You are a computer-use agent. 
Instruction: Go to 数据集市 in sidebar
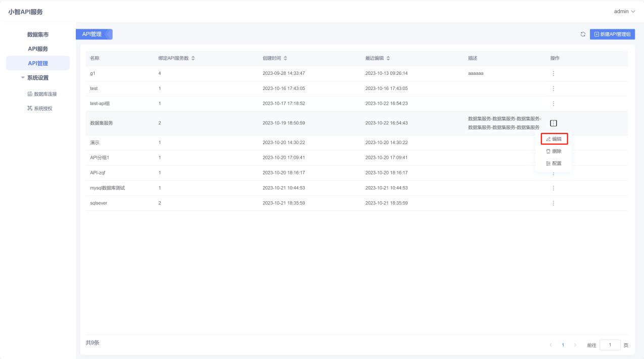[38, 35]
